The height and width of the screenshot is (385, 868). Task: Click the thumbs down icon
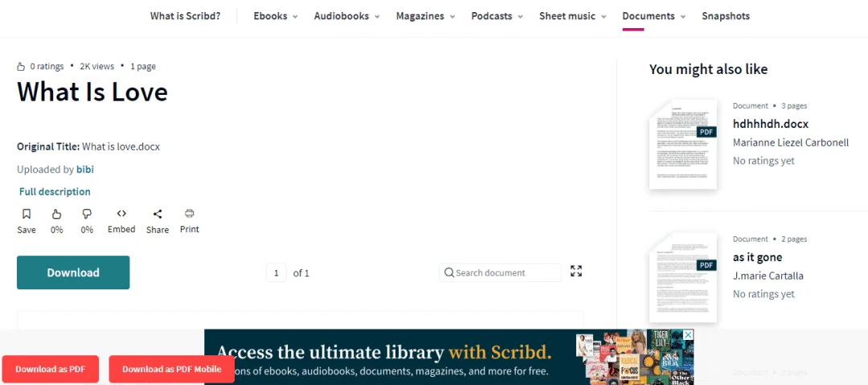[x=87, y=214]
